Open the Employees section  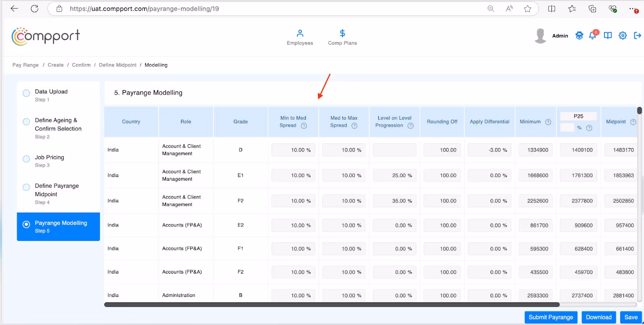pyautogui.click(x=300, y=37)
